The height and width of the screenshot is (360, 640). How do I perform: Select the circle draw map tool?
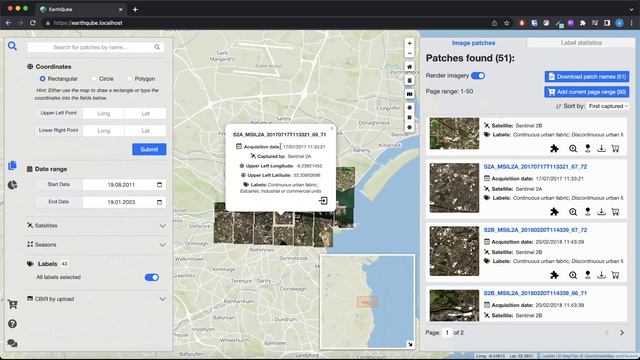[409, 127]
